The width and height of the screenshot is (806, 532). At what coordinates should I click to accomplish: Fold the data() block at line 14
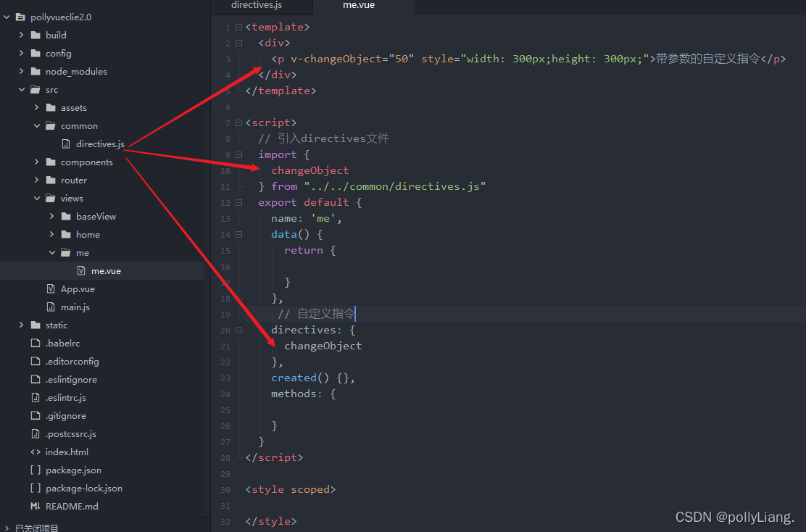click(238, 234)
